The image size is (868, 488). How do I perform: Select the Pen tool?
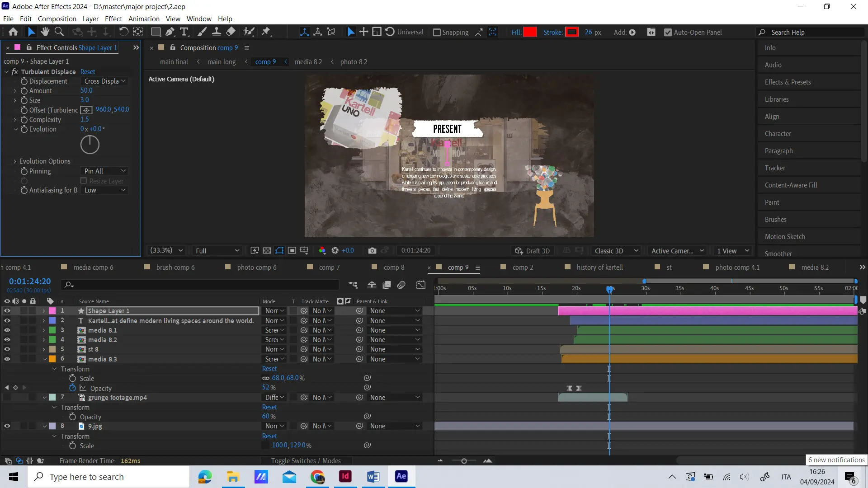tap(170, 32)
